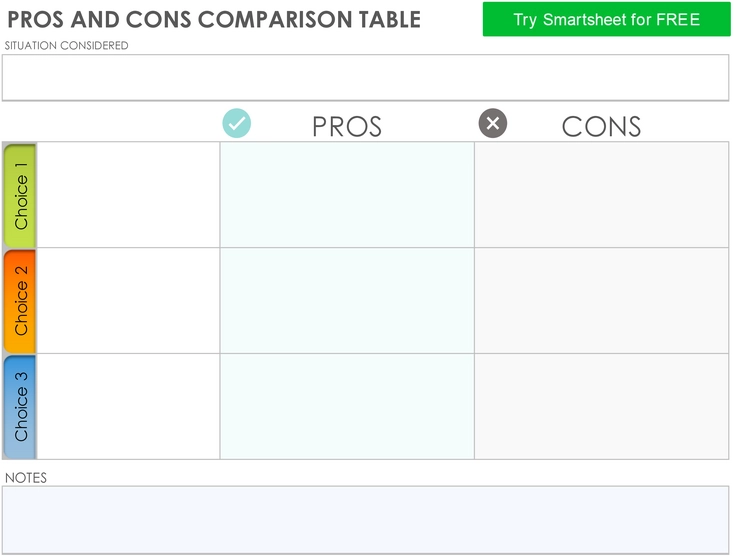Select the blue Choice 3 tab
The height and width of the screenshot is (557, 734).
20,407
